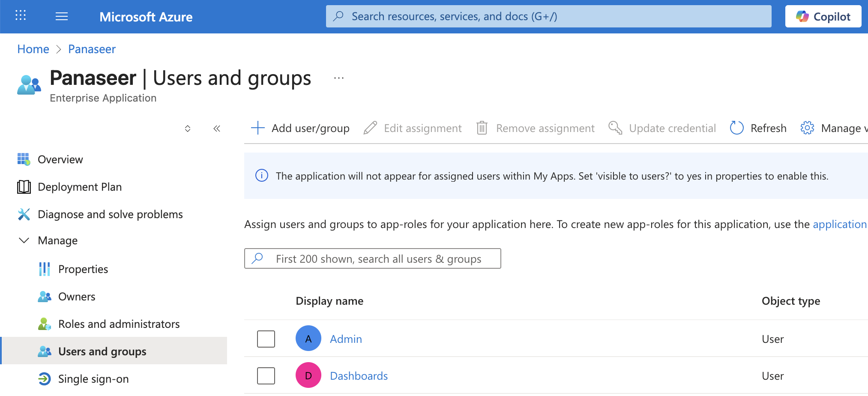Focus the Search resources, services, and docs field
Screen dimensions: 868x396
coord(548,16)
